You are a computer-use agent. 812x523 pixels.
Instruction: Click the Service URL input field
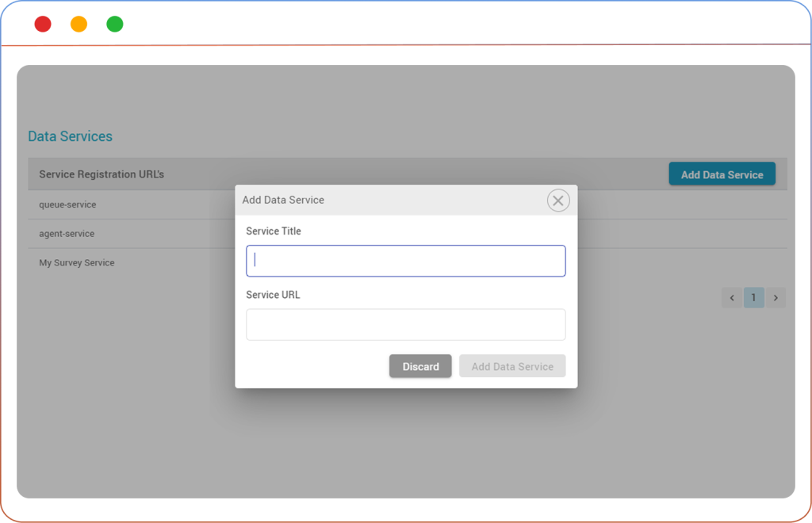pos(405,324)
